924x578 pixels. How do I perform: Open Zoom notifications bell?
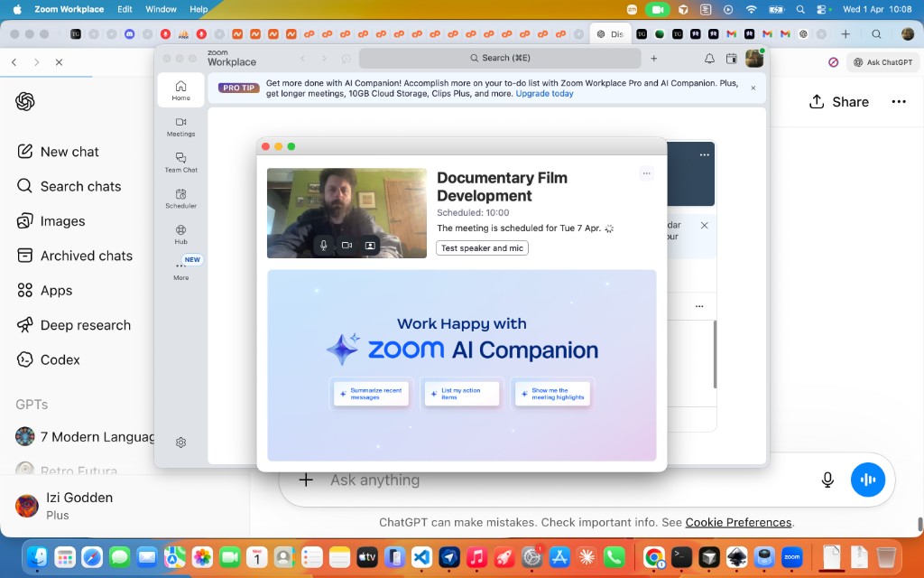point(709,59)
